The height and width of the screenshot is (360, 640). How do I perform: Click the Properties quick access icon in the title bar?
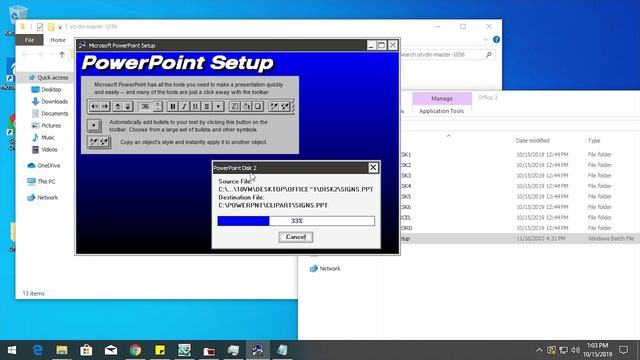tap(40, 27)
